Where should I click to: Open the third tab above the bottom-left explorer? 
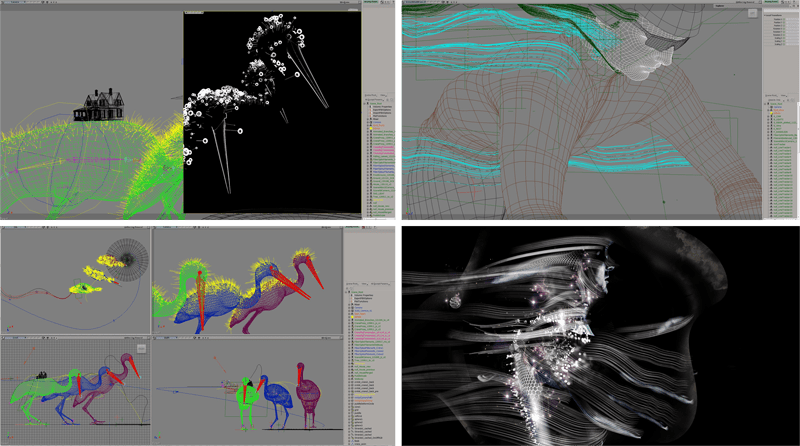(382, 284)
